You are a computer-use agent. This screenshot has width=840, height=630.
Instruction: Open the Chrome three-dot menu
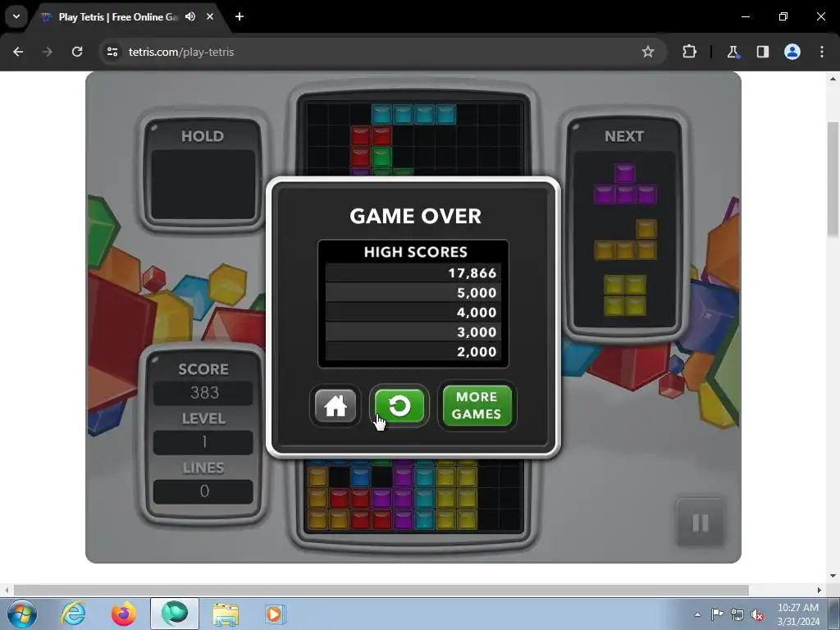tap(822, 52)
